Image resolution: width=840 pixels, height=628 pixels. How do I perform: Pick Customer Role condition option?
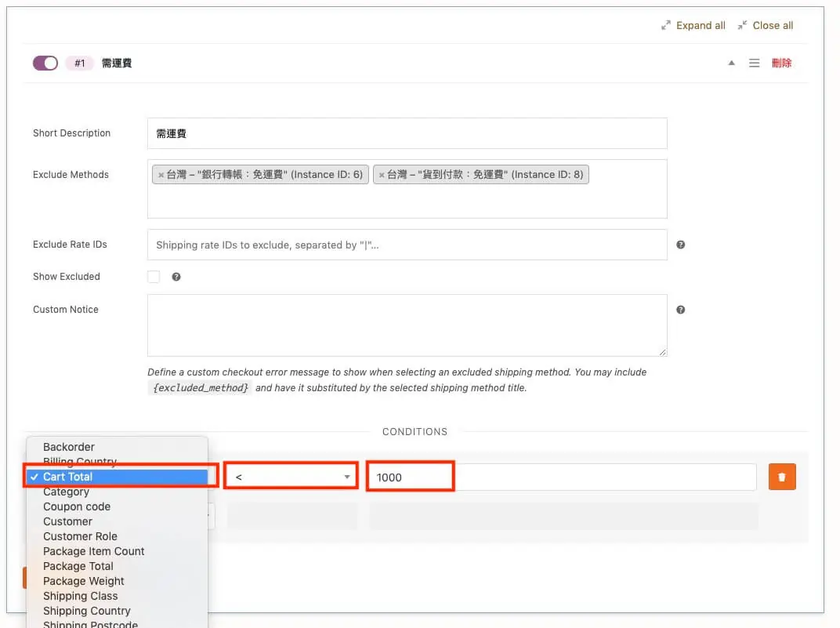pos(117,536)
